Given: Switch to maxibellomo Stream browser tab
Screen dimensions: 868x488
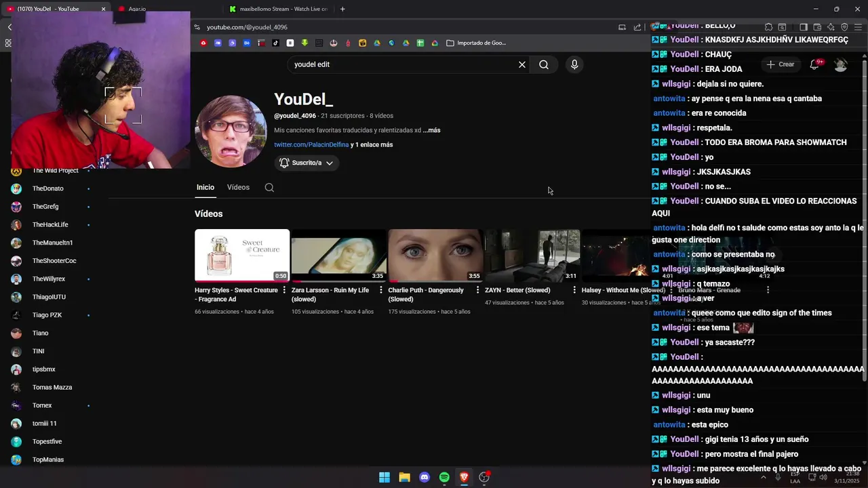Looking at the screenshot, I should (278, 9).
